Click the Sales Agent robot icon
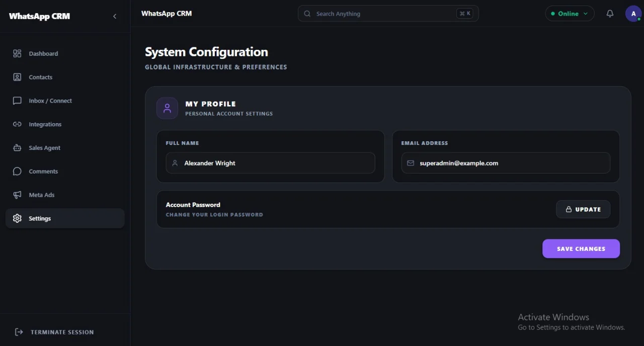The height and width of the screenshot is (346, 644). coord(17,148)
